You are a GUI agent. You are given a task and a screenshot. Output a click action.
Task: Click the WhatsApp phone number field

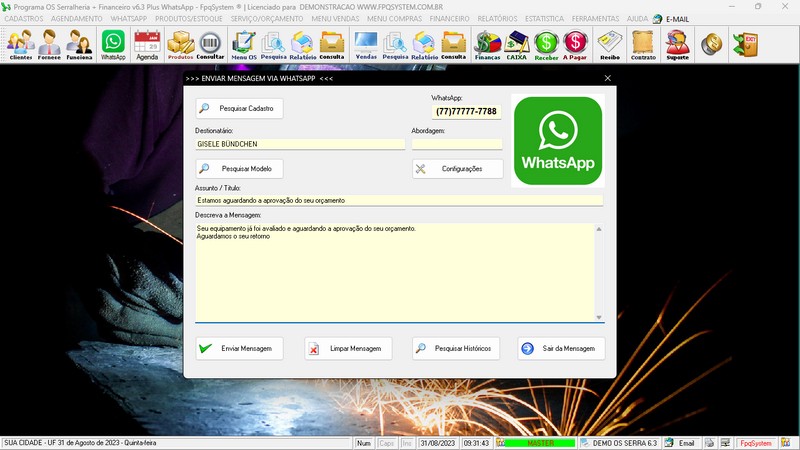(x=466, y=111)
